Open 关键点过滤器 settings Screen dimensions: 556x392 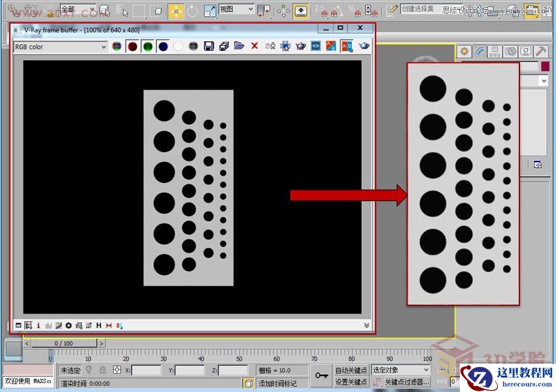click(x=406, y=382)
